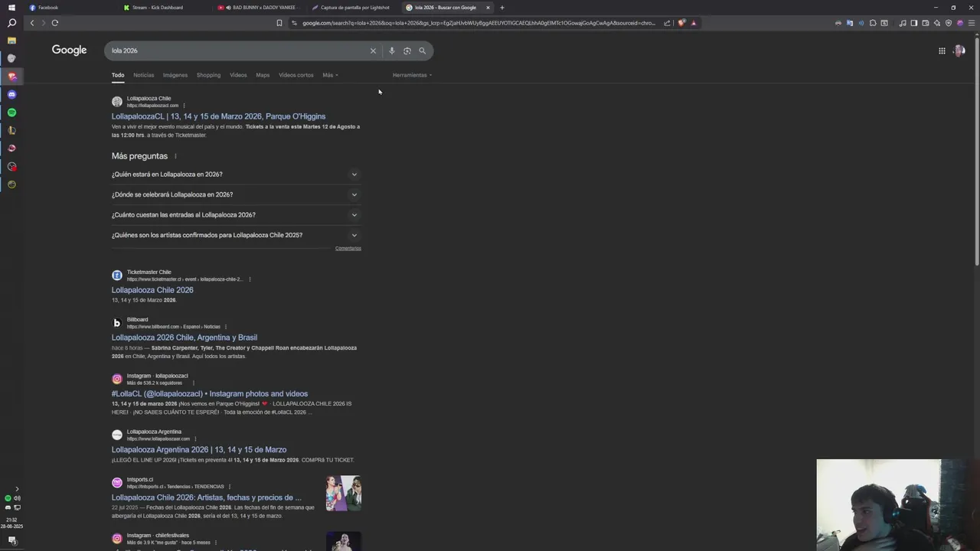Expand '¿Quién estará en Lollapalooza en 2026?'
980x551 pixels.
pyautogui.click(x=236, y=174)
